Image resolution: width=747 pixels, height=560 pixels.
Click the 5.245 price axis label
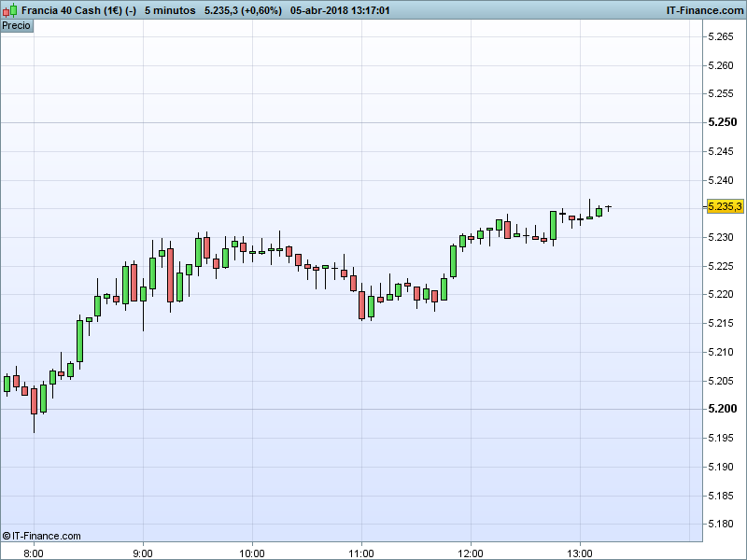point(721,151)
